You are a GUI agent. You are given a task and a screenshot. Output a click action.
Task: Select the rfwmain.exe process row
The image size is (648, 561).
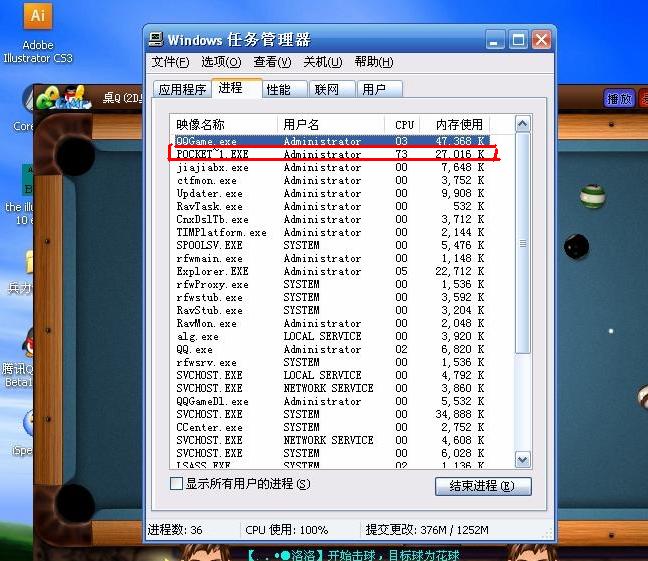330,258
